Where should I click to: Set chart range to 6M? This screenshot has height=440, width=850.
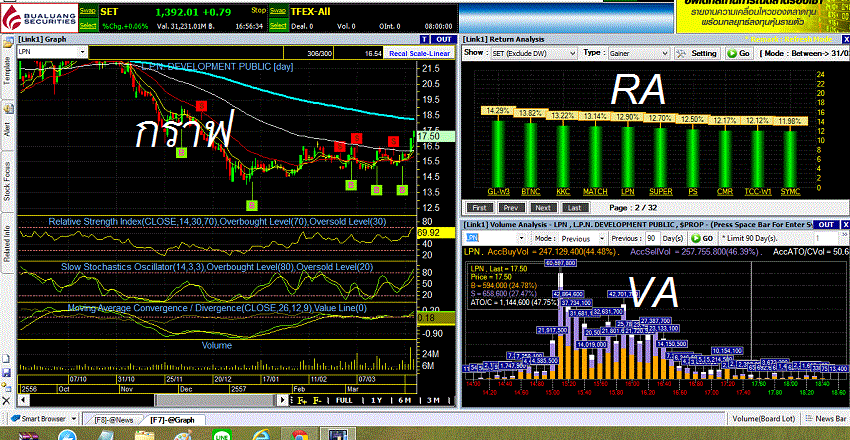point(404,400)
